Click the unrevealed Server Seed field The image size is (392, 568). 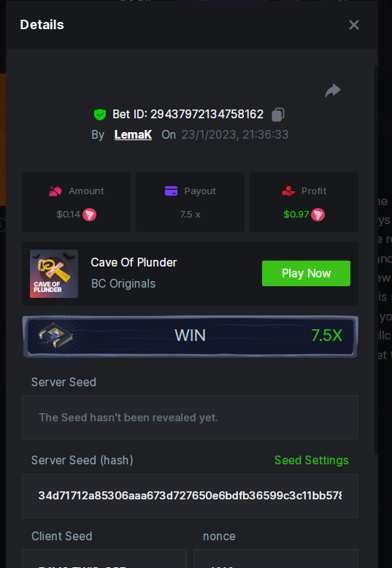[191, 418]
